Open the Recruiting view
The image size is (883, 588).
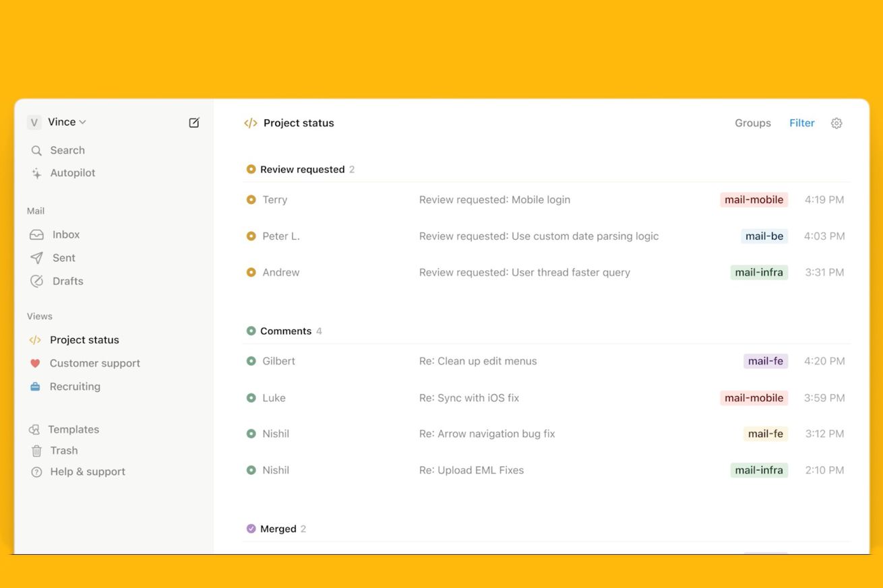(x=75, y=387)
